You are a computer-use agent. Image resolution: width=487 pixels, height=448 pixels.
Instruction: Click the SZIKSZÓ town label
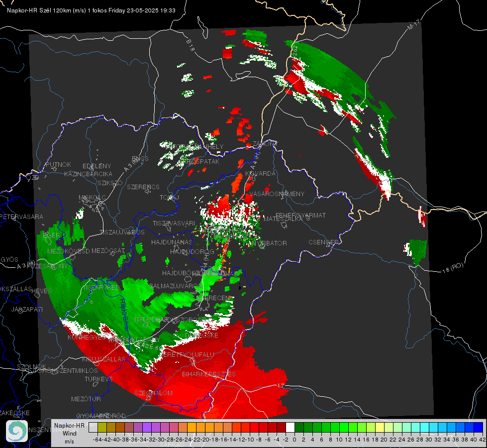[110, 183]
